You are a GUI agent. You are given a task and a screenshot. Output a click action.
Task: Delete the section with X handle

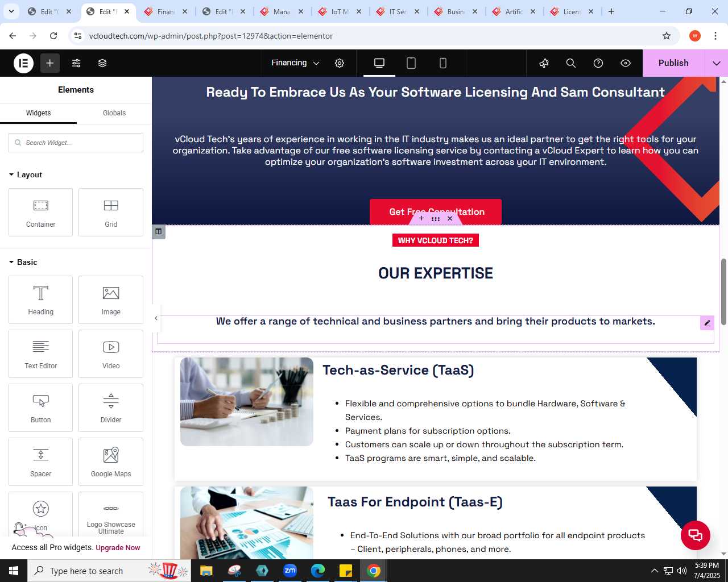tap(450, 218)
